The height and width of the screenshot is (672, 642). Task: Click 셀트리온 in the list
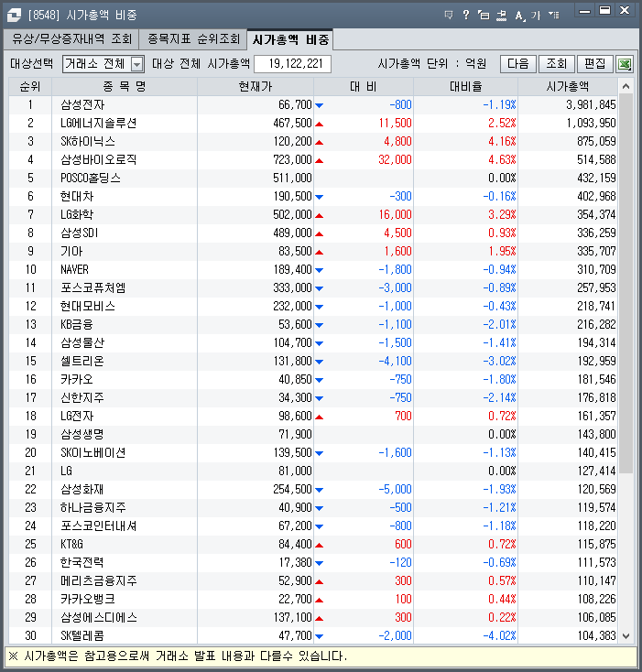coord(82,362)
